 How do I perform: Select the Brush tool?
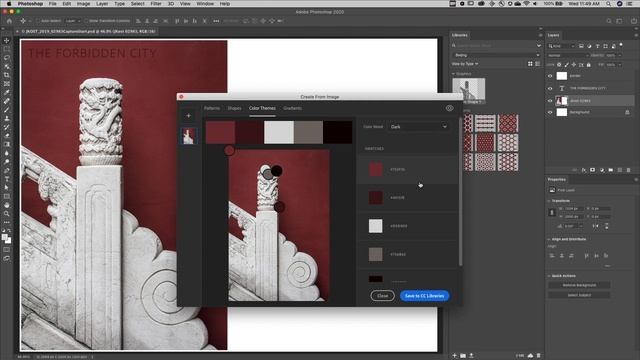click(x=7, y=109)
